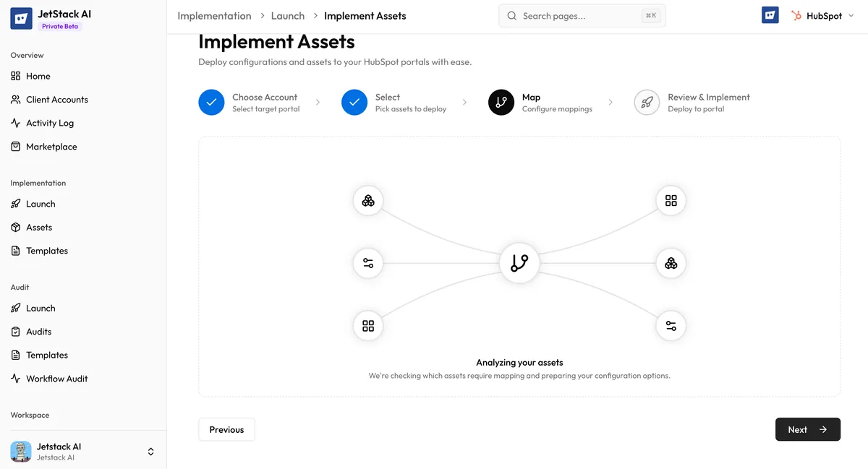Image resolution: width=868 pixels, height=469 pixels.
Task: Click the Select step checkmark circle
Action: pyautogui.click(x=354, y=102)
